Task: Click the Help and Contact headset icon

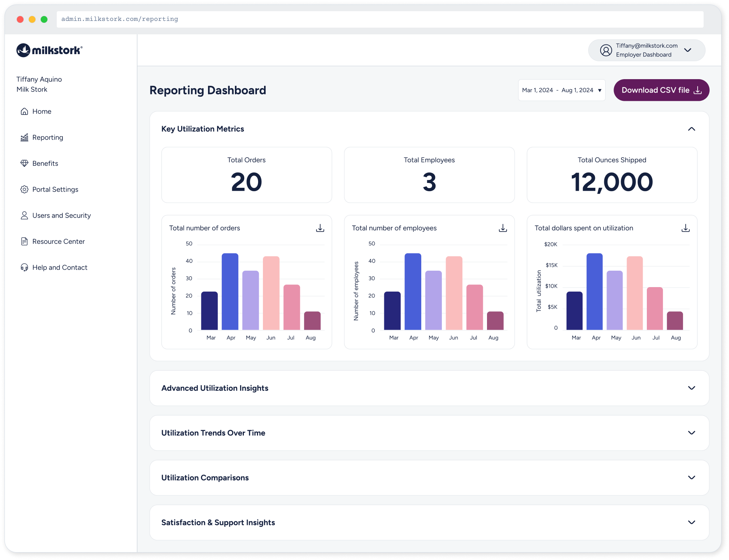Action: point(24,267)
